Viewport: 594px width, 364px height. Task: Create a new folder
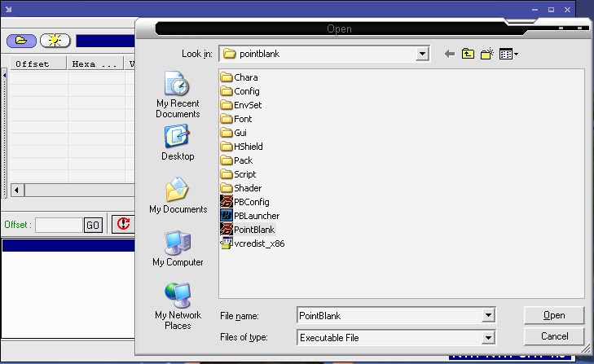point(487,54)
